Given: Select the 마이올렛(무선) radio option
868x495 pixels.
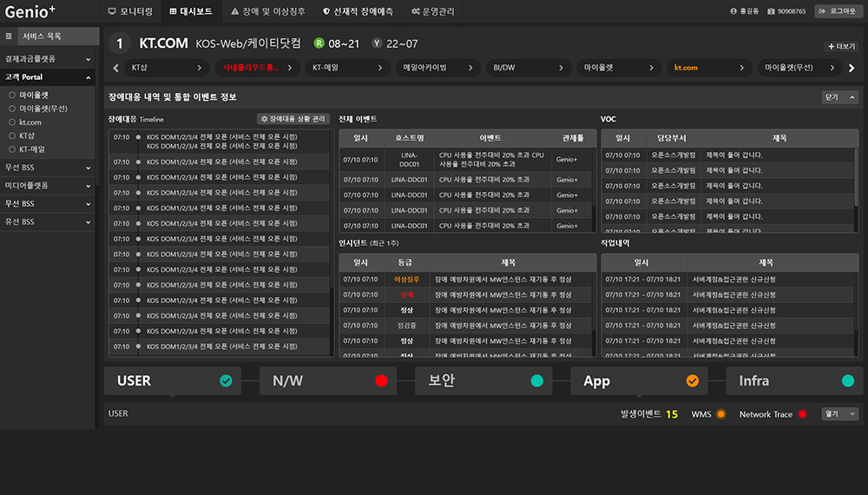Looking at the screenshot, I should (11, 109).
